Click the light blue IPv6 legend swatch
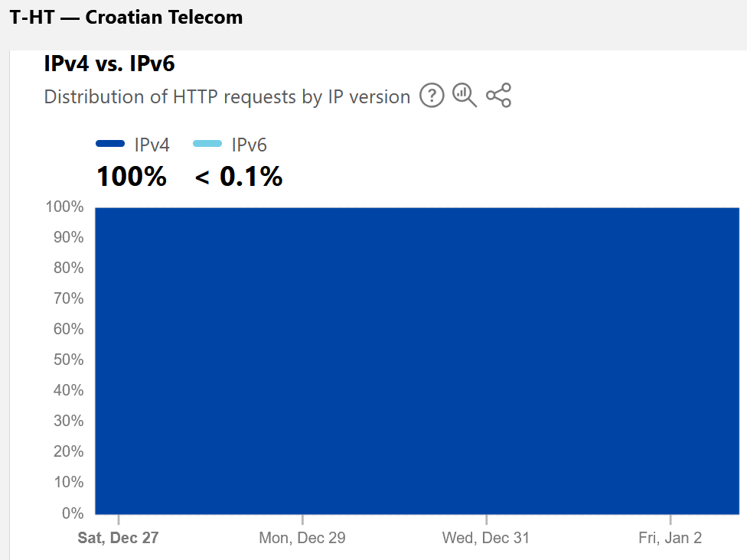 tap(207, 144)
